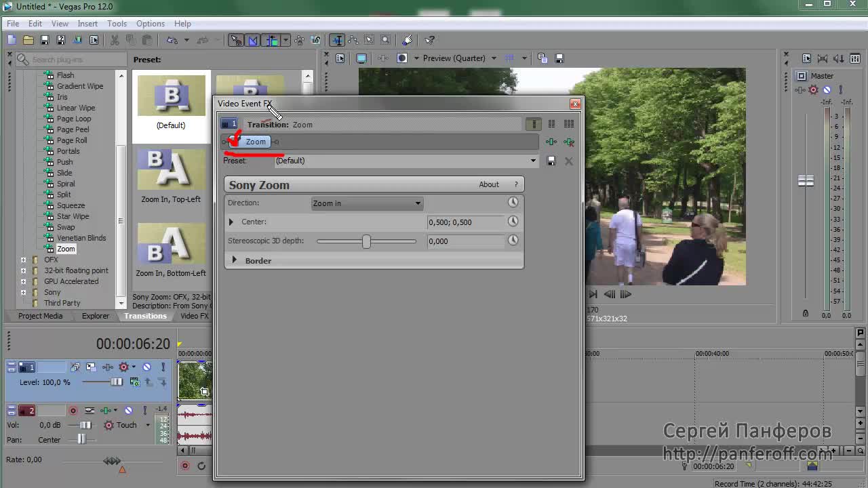The image size is (868, 488).
Task: Click the Center 0,500; 0,500 value field
Action: (465, 222)
